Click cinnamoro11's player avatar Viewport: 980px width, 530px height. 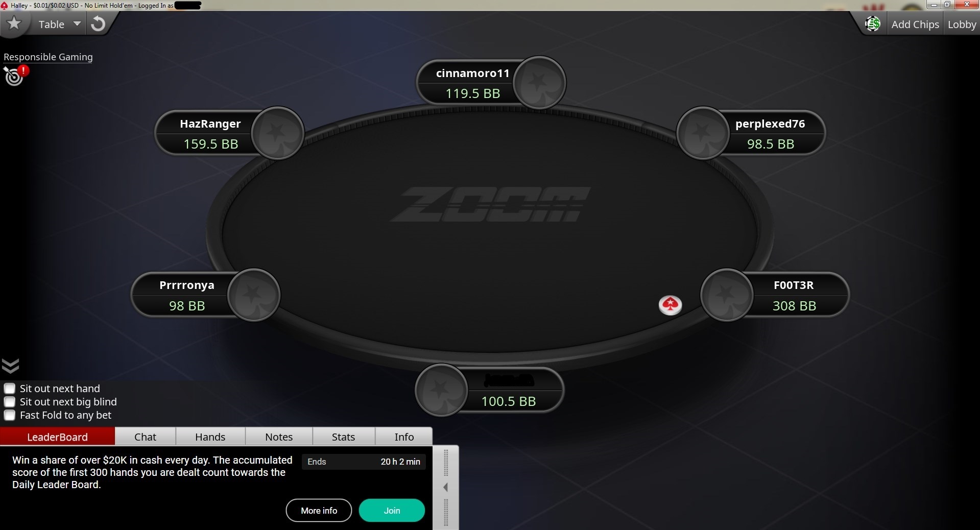tap(539, 82)
